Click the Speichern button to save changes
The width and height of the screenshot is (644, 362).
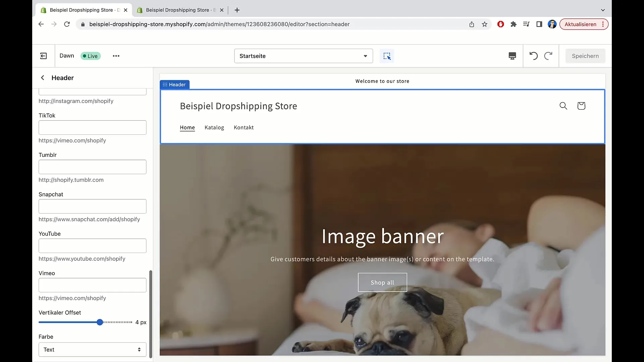click(x=585, y=56)
